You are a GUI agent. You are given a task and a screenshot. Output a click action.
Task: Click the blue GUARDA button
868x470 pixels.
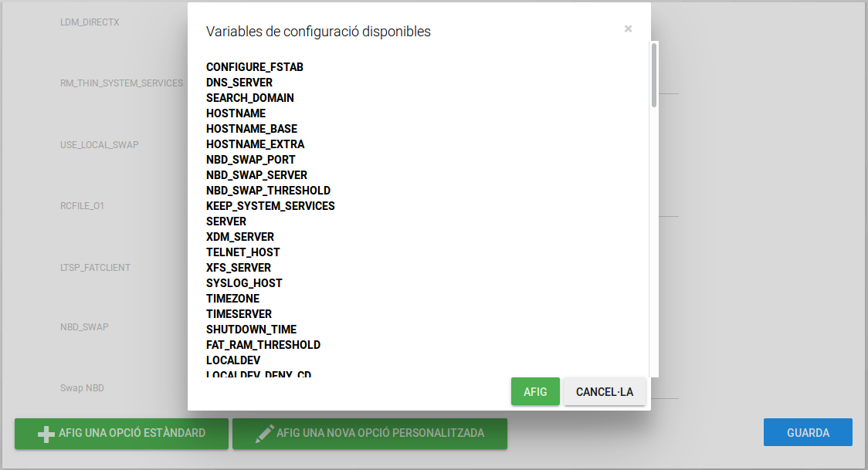[x=808, y=433]
